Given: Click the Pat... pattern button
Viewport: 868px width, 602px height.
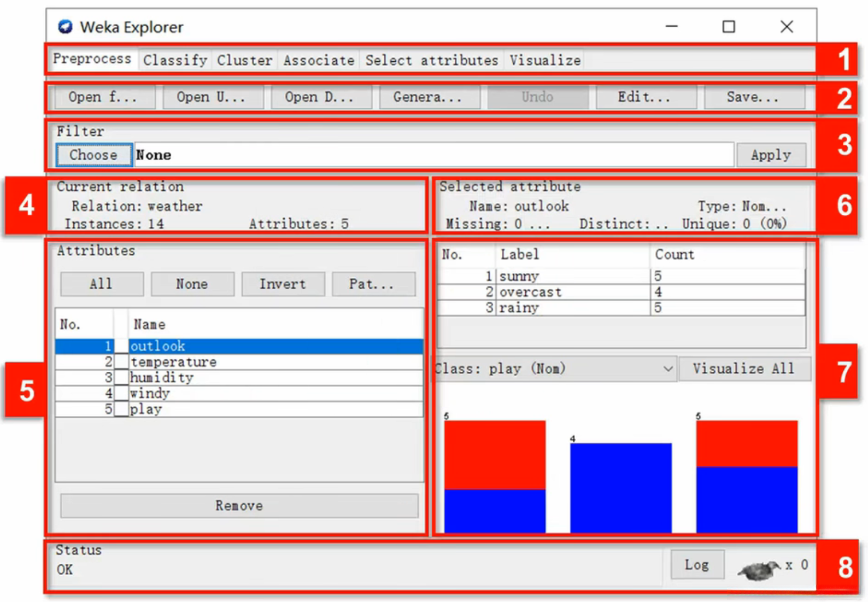Looking at the screenshot, I should [373, 284].
